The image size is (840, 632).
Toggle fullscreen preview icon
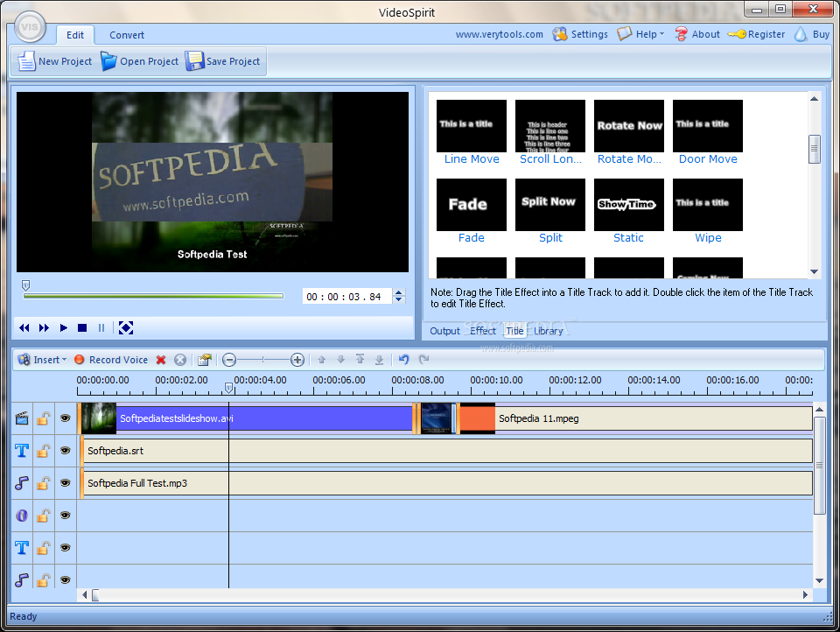(126, 327)
